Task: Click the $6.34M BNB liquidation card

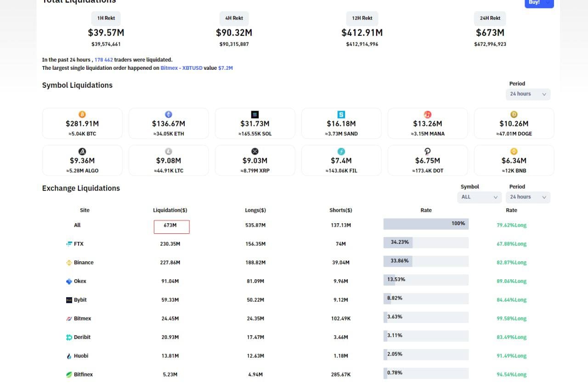Action: click(x=514, y=160)
